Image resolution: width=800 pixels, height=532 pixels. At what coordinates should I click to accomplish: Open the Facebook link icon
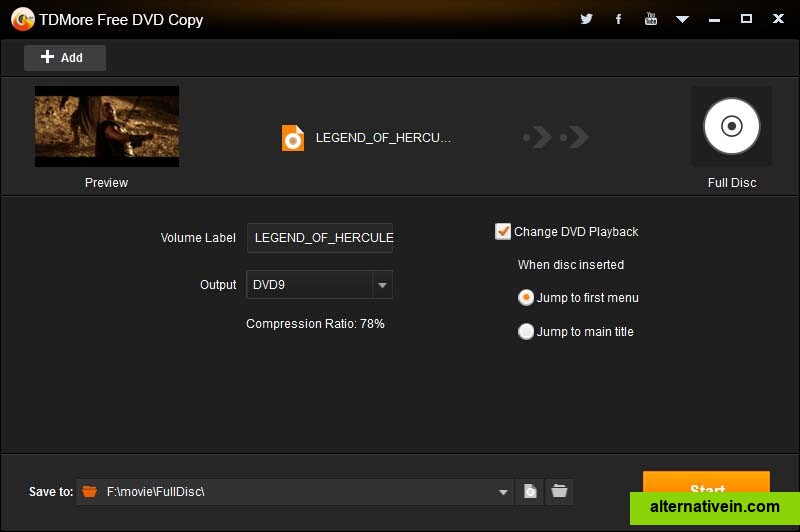[618, 19]
